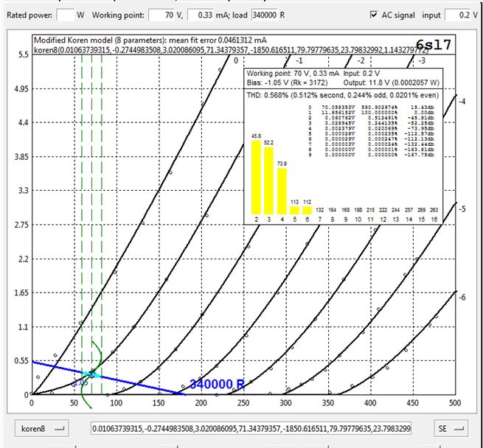The width and height of the screenshot is (483, 448).
Task: Click the -4 grid voltage curve label
Action: tap(462, 100)
